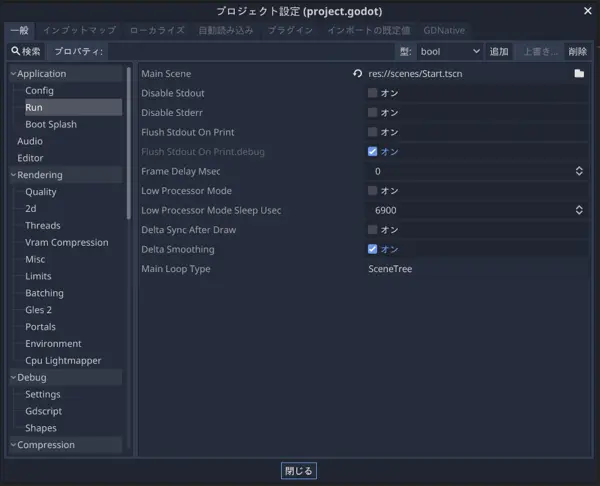
Task: Select Boot Splash in the tree
Action: pos(51,124)
